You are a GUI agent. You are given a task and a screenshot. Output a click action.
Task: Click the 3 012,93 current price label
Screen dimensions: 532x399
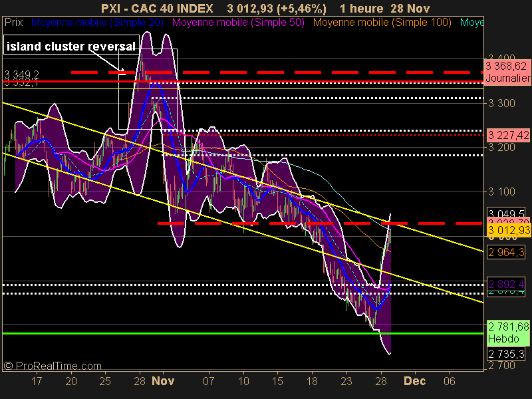click(x=508, y=231)
